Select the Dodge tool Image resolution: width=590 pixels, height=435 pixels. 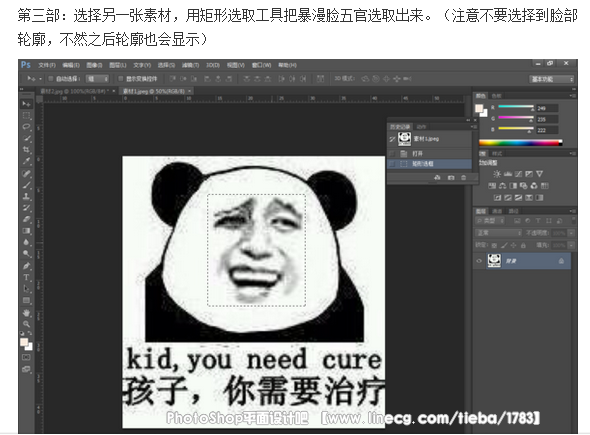click(x=26, y=254)
